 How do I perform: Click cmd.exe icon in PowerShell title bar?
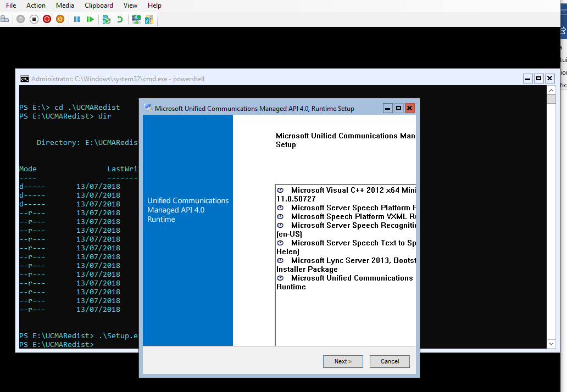click(25, 79)
